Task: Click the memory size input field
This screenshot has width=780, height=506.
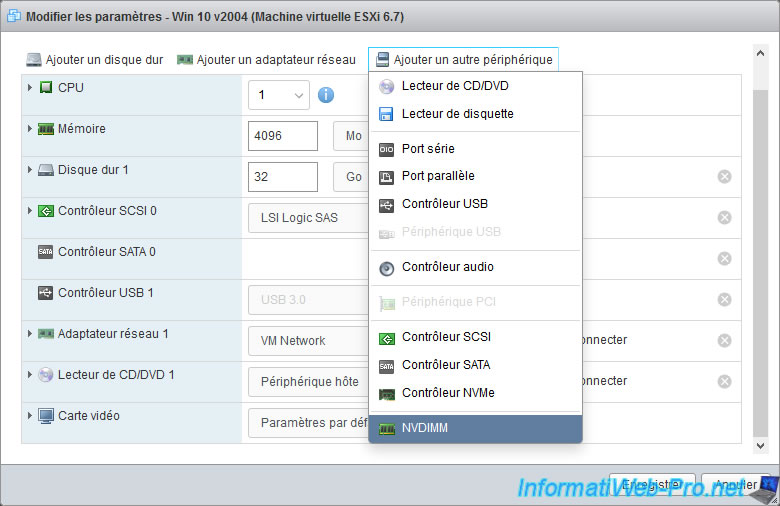Action: [282, 136]
